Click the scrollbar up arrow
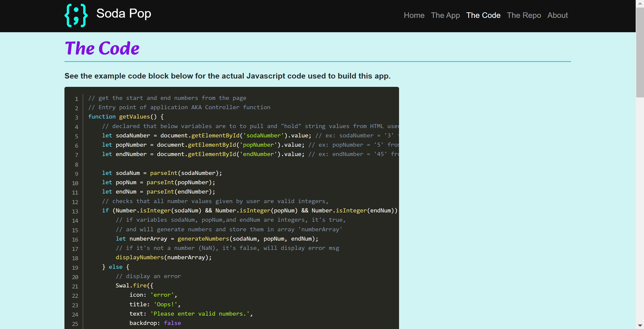The width and height of the screenshot is (644, 329). tap(640, 3)
